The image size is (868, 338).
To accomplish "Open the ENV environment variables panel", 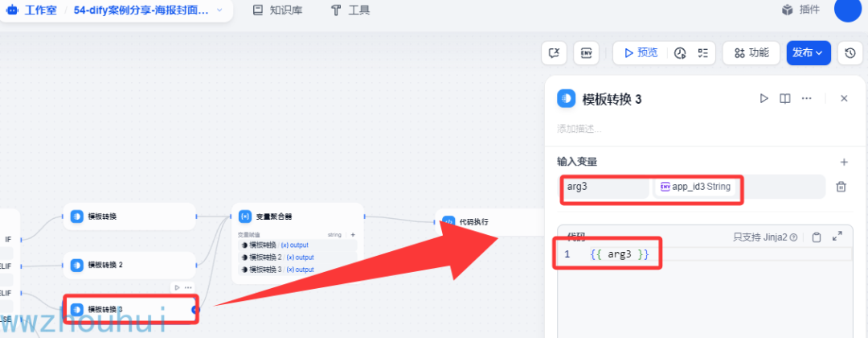I will (586, 53).
